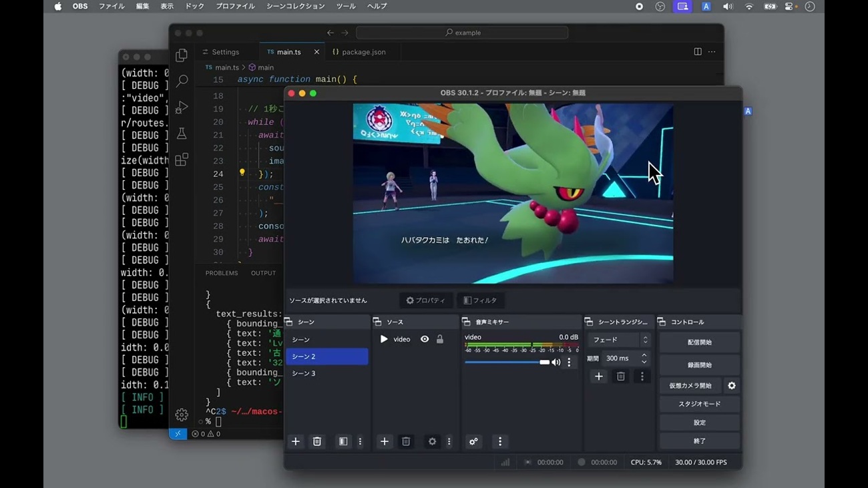Image resolution: width=868 pixels, height=488 pixels.
Task: Undock the ソース panel icon
Action: pos(377,322)
